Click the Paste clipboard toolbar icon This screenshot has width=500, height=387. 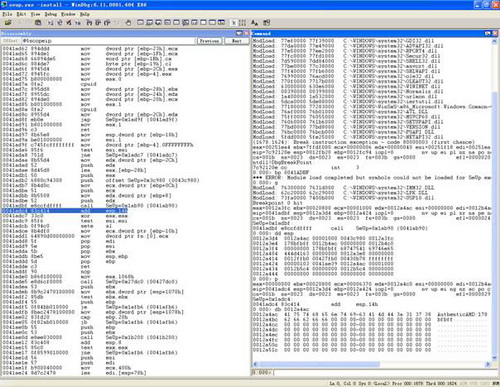tap(38, 23)
